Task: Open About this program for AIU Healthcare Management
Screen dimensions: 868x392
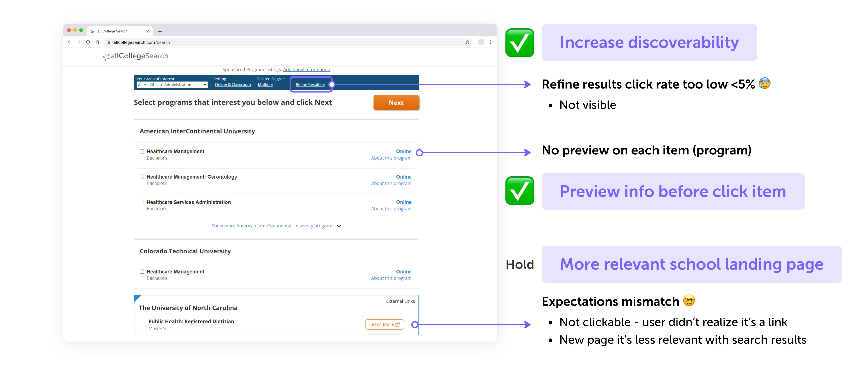Action: [x=391, y=158]
